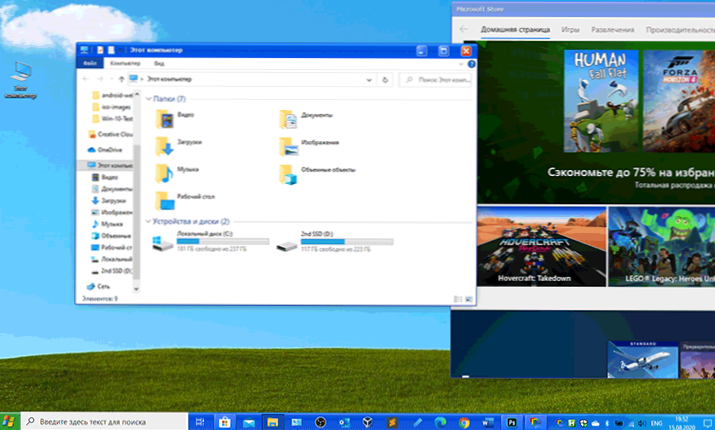
Task: Switch Explorer to large icons view
Action: tap(469, 299)
